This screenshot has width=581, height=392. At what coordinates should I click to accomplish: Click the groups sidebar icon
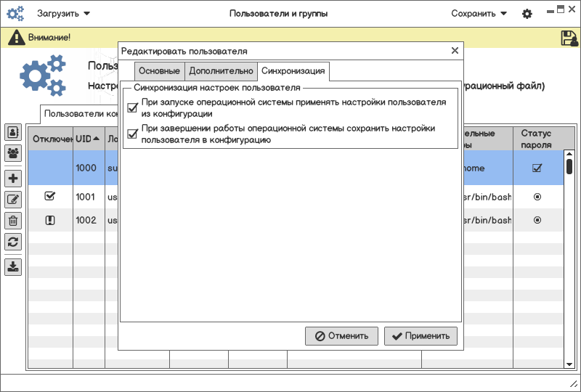point(13,153)
